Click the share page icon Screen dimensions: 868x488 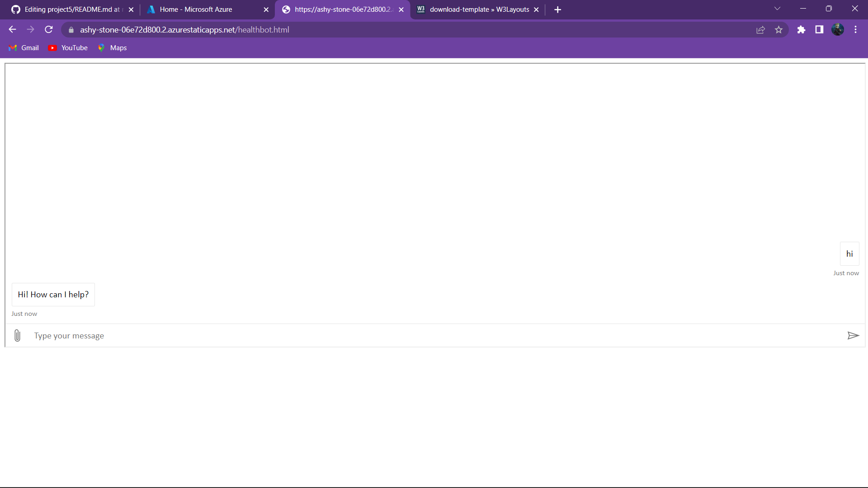[760, 30]
